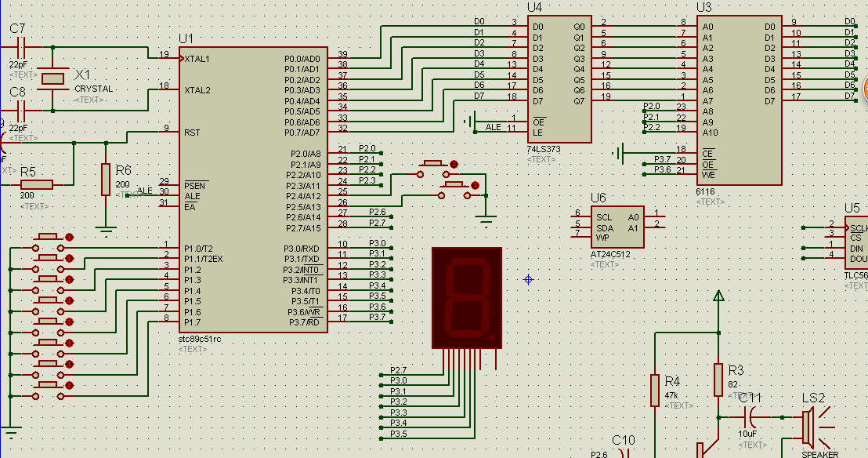Click the ground symbol below resistor R6
This screenshot has width=868, height=458.
click(106, 231)
